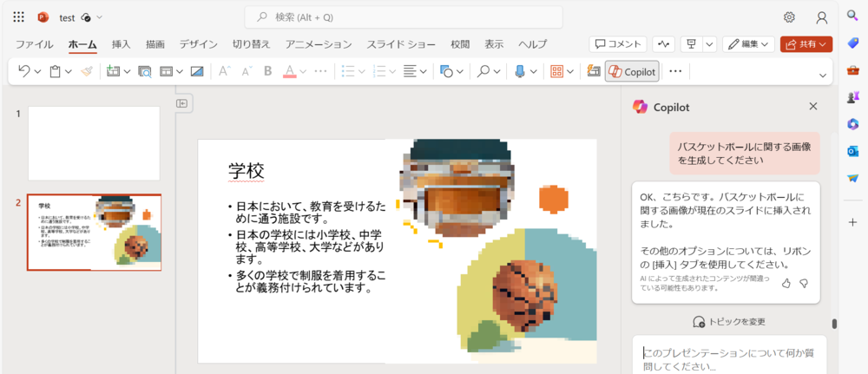Expand the ribbon chevron at right
This screenshot has width=868, height=374.
click(823, 75)
